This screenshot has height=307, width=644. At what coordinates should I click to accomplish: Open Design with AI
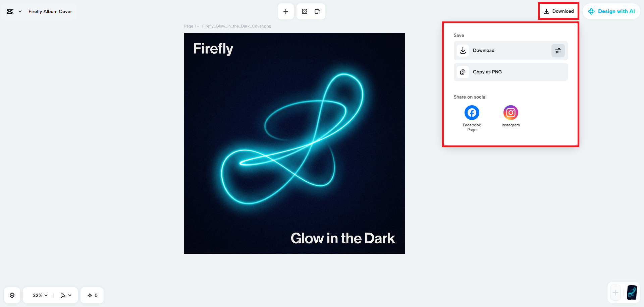pos(611,11)
